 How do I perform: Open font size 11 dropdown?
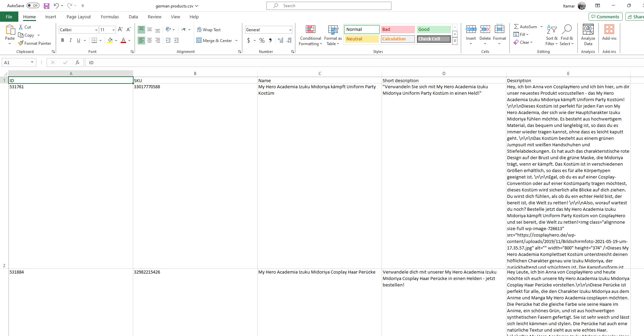tap(114, 30)
